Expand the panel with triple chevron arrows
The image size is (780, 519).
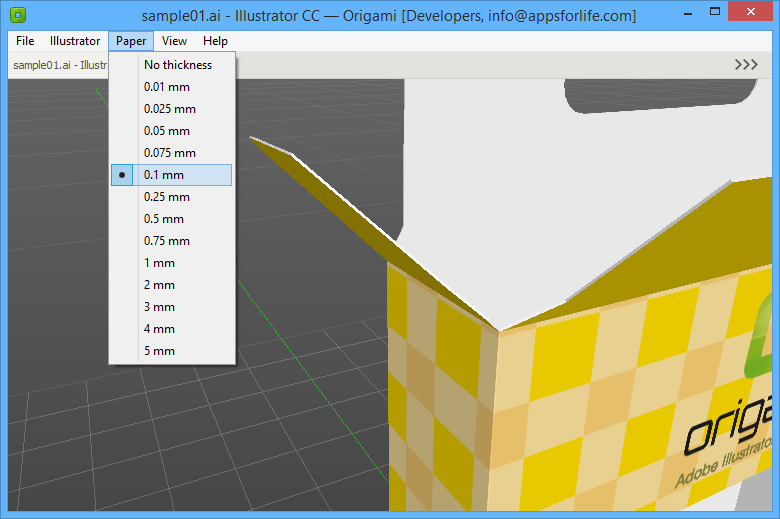(x=746, y=65)
